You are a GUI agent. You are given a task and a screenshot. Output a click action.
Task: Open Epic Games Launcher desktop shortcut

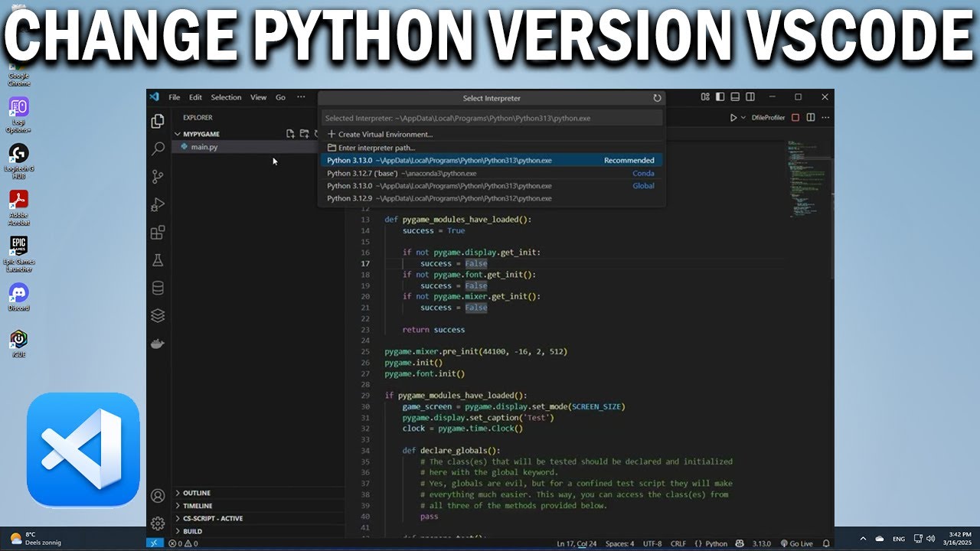(x=19, y=254)
